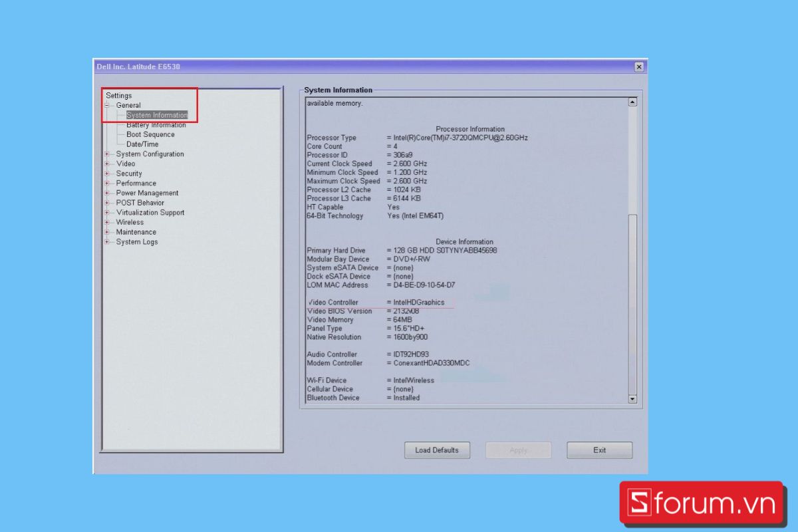
Task: Expand the Maintenance tree node
Action: pyautogui.click(x=106, y=232)
